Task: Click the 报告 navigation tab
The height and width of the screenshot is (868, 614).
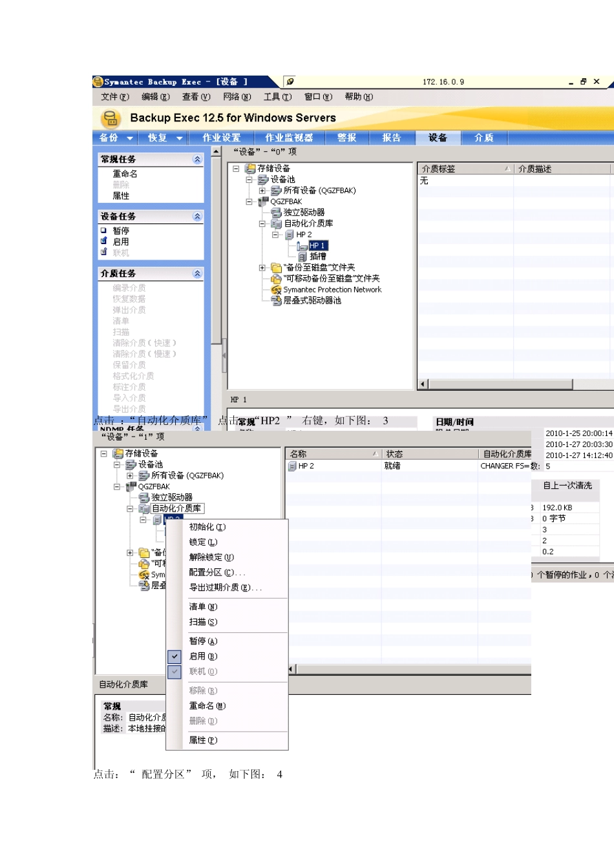Action: pyautogui.click(x=392, y=138)
